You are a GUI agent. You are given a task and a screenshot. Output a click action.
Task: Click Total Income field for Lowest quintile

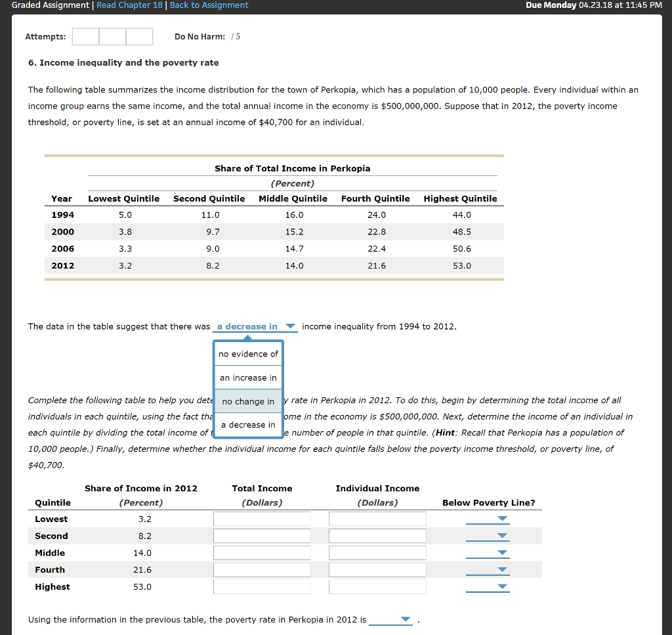tap(262, 518)
